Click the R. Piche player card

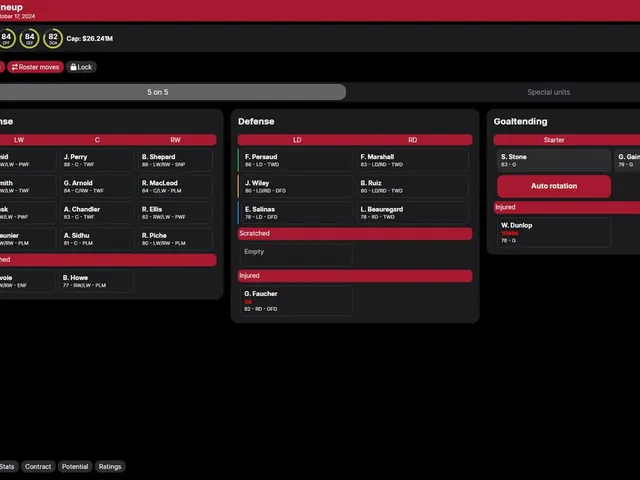176,239
